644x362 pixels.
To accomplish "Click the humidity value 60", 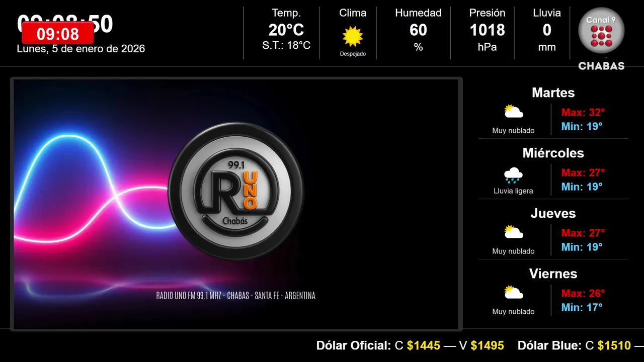I will coord(418,30).
